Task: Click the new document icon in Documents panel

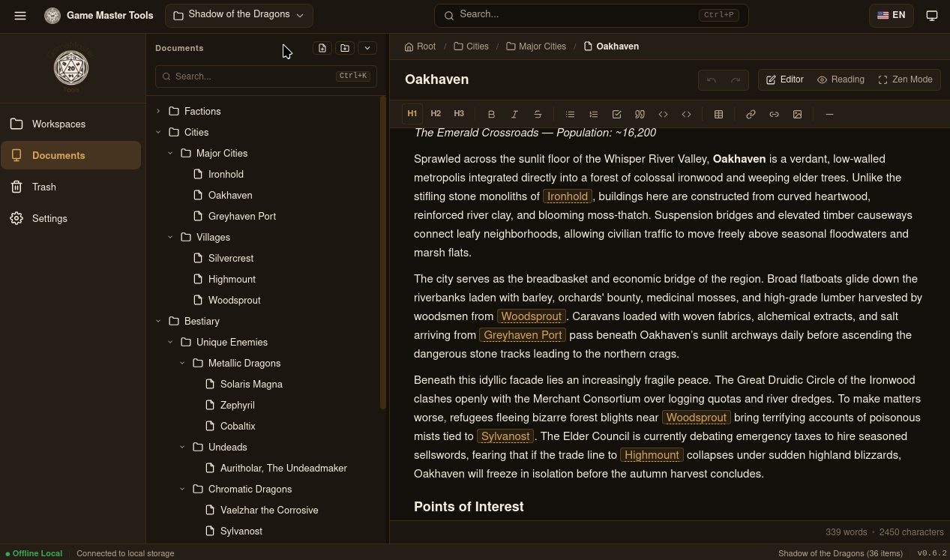Action: pos(322,48)
